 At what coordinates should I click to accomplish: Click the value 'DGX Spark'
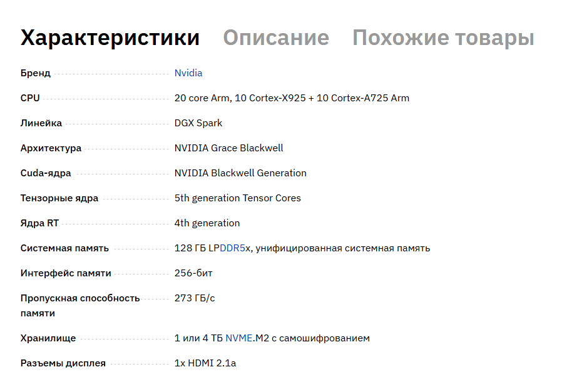pyautogui.click(x=198, y=123)
